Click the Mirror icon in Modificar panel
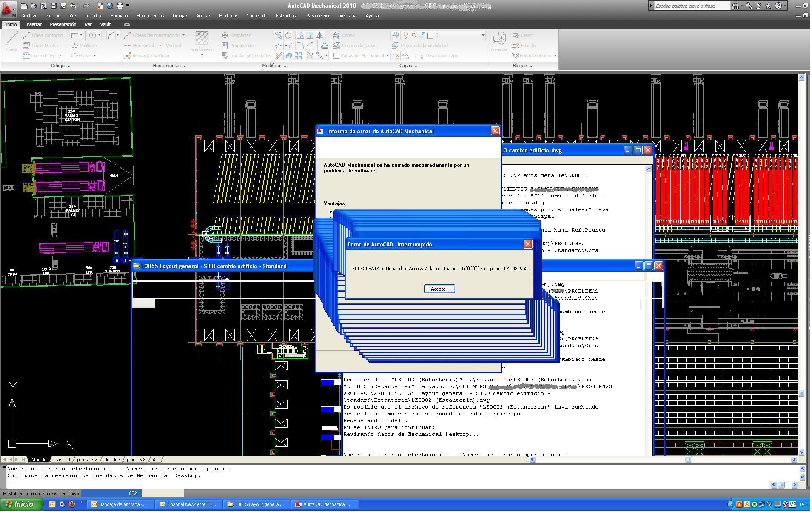Screen dimensions: 812x512 click(320, 35)
